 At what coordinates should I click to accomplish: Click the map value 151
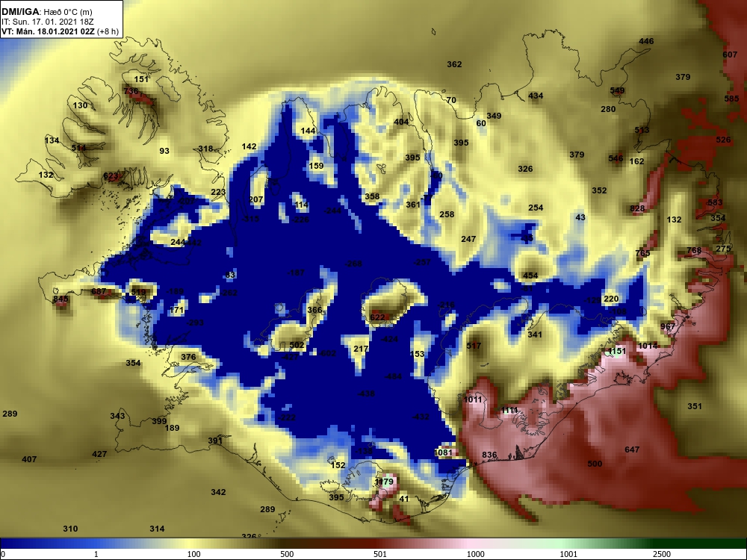pyautogui.click(x=141, y=80)
